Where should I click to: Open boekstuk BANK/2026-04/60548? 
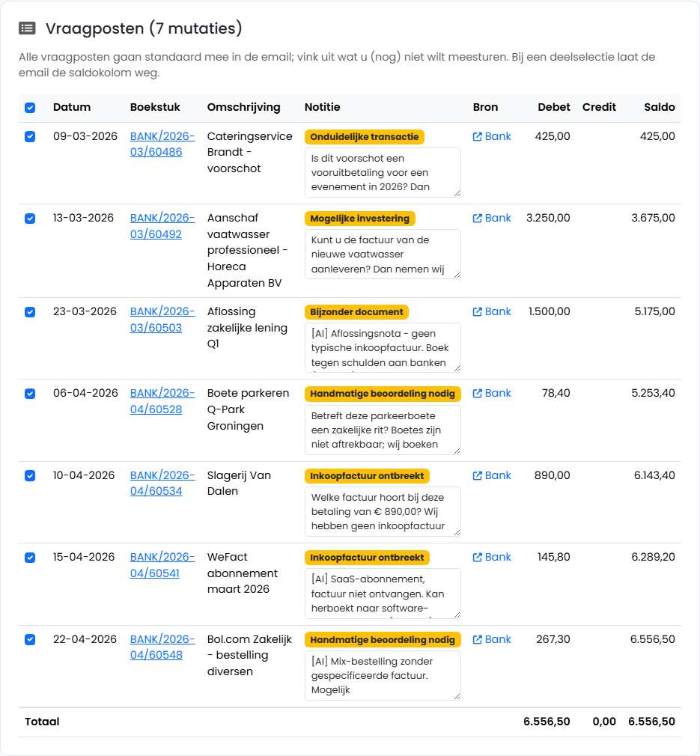click(x=162, y=647)
